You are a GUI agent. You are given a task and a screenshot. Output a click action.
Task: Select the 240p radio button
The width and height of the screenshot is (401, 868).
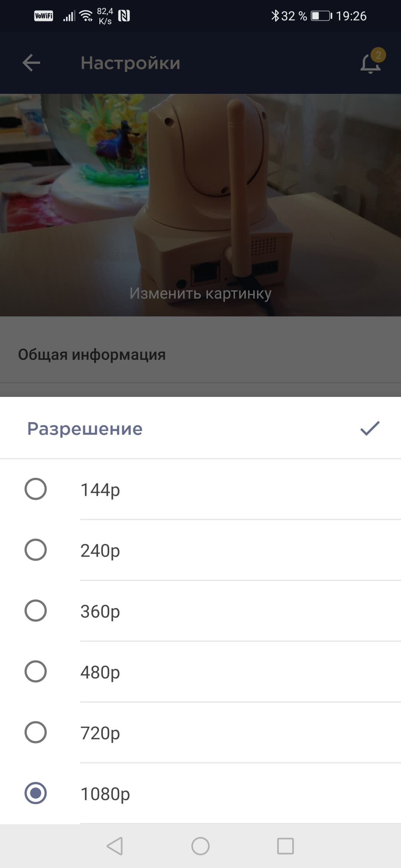(36, 550)
